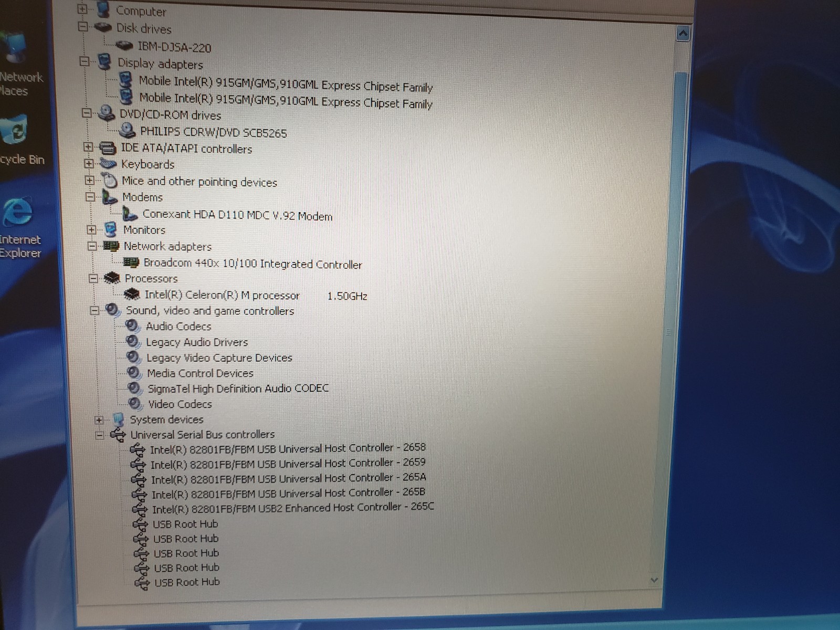The image size is (840, 630).
Task: Click the SigmaTel audio CODEC icon
Action: point(135,388)
